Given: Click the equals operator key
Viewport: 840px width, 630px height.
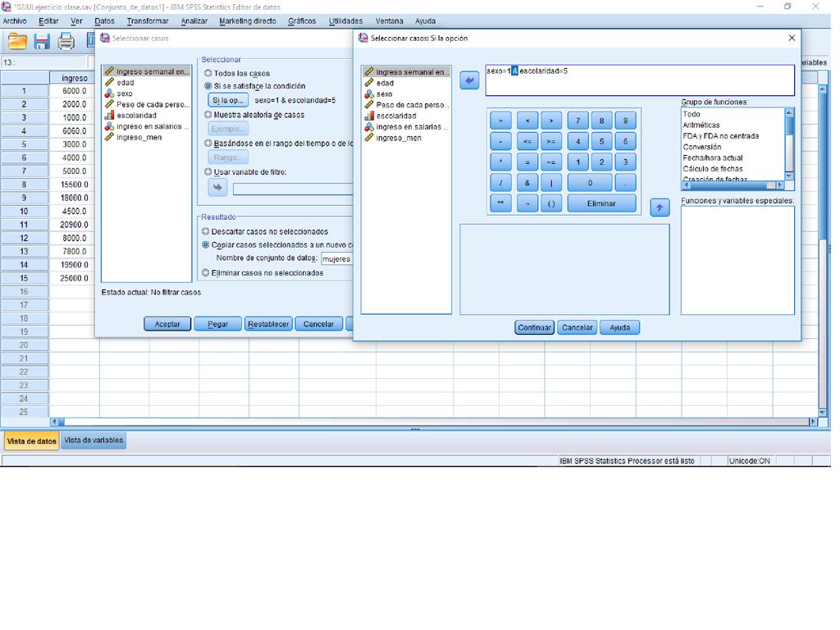Looking at the screenshot, I should 527,162.
